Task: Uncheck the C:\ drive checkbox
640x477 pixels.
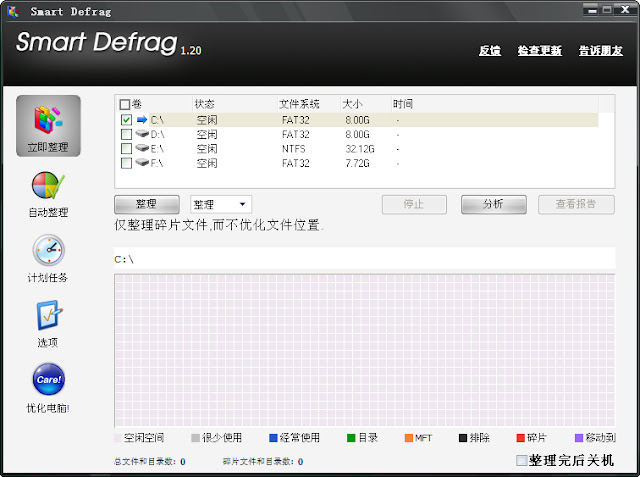Action: pyautogui.click(x=127, y=120)
